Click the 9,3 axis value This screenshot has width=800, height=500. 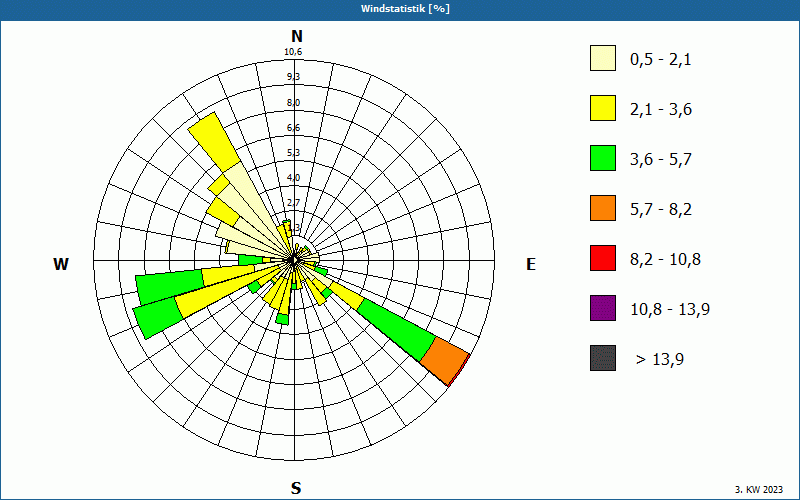(293, 77)
